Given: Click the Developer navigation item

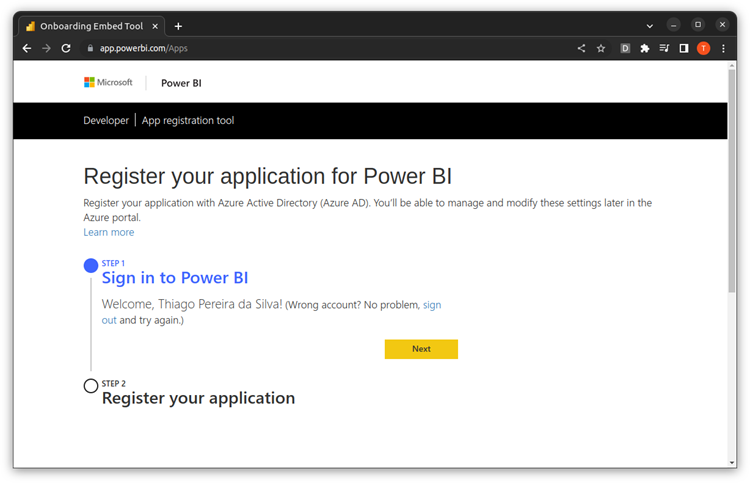Looking at the screenshot, I should coord(106,120).
